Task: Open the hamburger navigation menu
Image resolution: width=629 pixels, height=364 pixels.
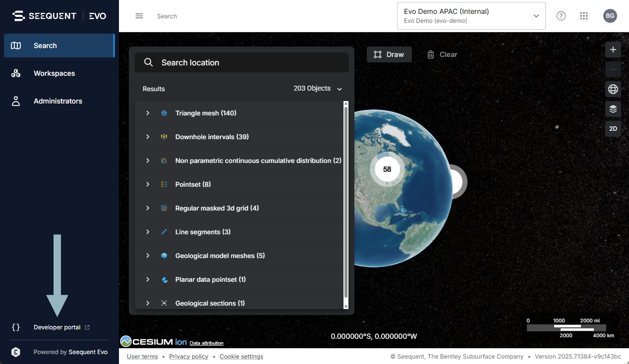Action: (x=139, y=16)
